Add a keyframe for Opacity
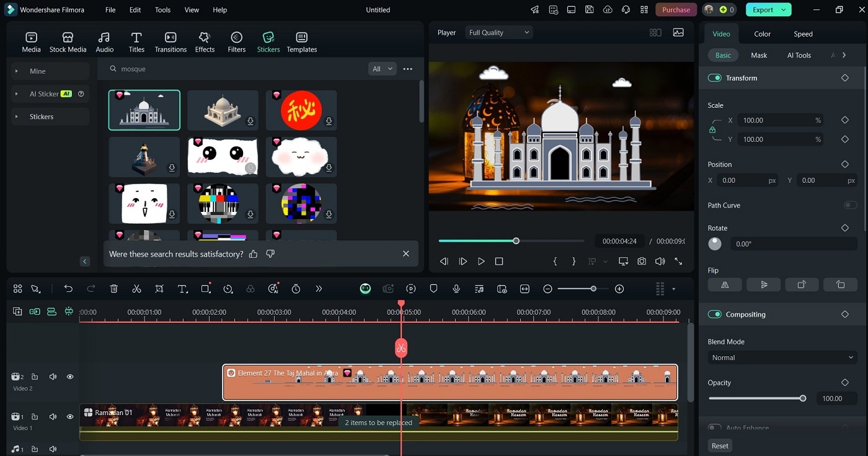The height and width of the screenshot is (456, 868). pos(844,383)
